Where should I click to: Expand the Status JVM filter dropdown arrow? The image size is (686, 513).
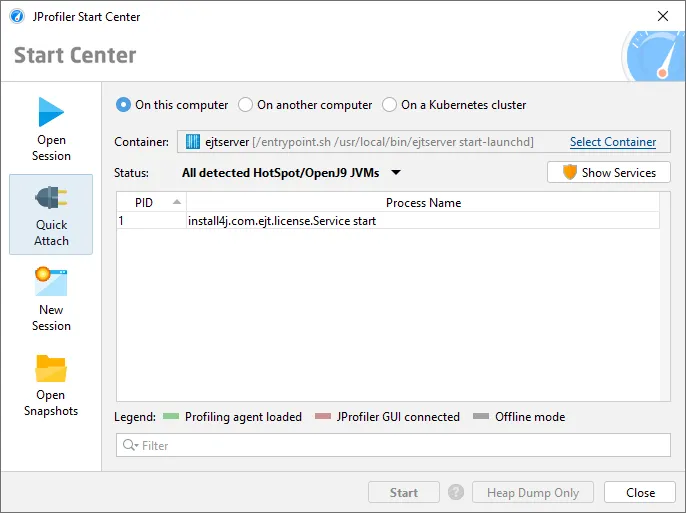click(x=396, y=173)
